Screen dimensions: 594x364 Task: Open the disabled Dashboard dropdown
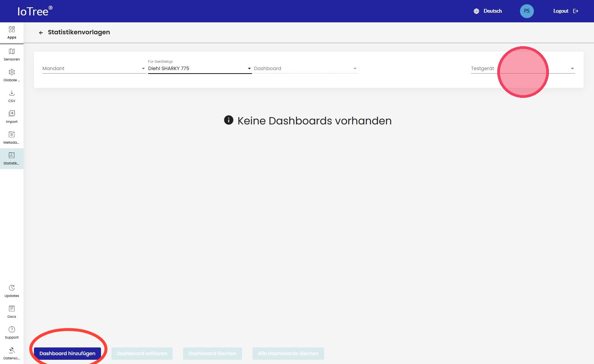305,69
